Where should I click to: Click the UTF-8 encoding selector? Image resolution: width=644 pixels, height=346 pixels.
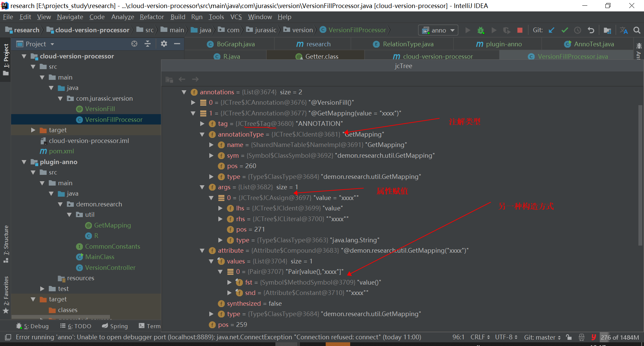[x=506, y=337]
